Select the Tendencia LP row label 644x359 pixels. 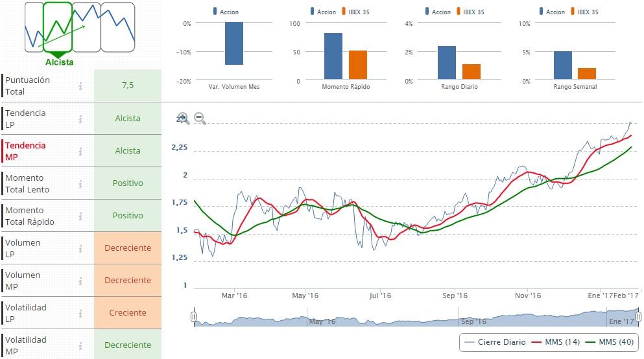[x=25, y=119]
